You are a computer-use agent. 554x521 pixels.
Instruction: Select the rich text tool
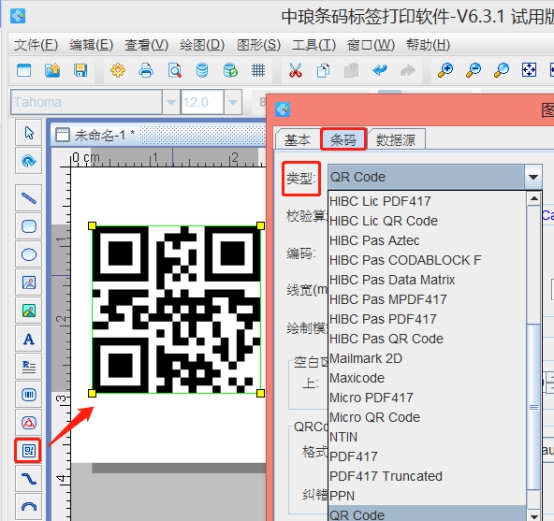pyautogui.click(x=29, y=367)
